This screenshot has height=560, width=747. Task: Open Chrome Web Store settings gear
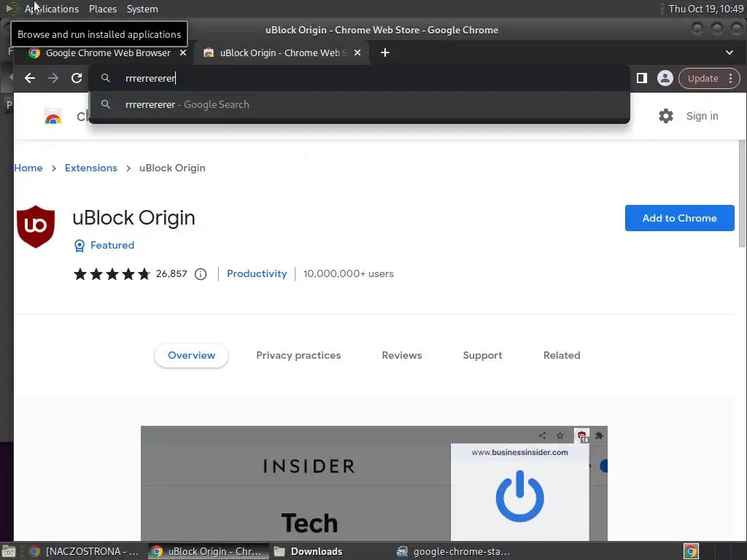(x=665, y=116)
